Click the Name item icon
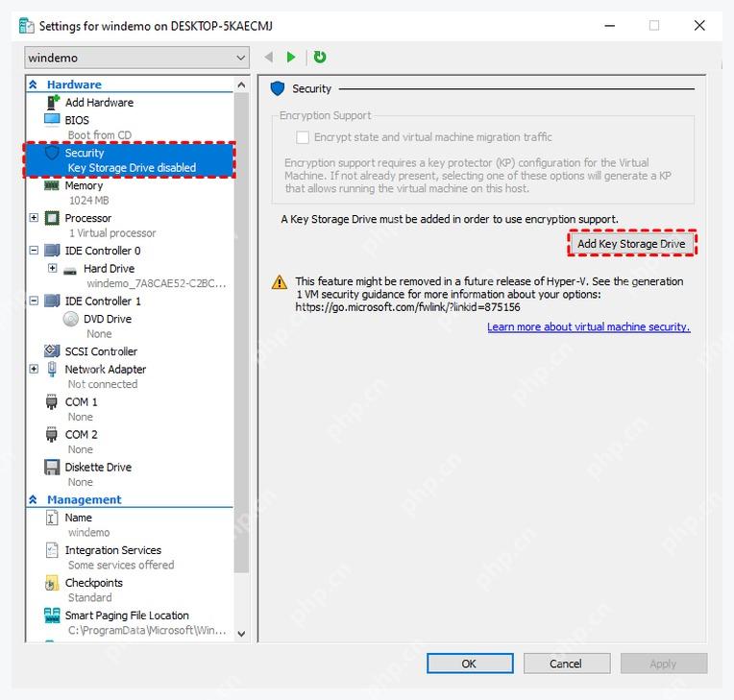This screenshot has height=700, width=734. [x=52, y=518]
